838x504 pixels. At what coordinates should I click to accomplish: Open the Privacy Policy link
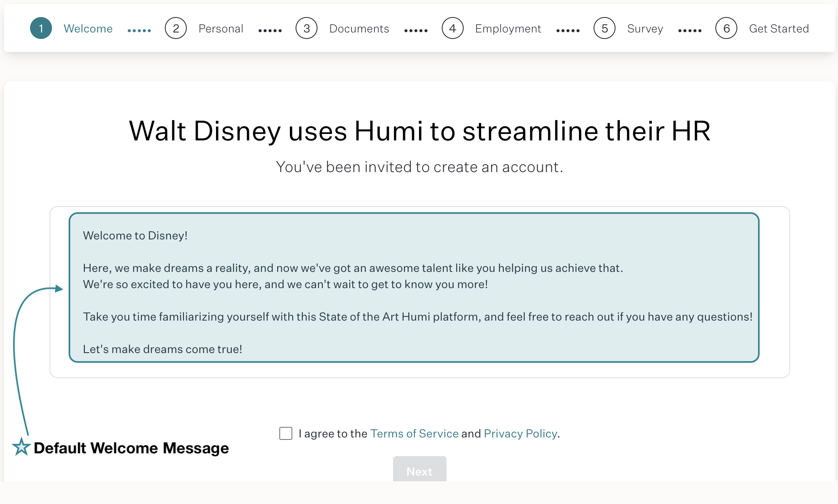(x=521, y=434)
